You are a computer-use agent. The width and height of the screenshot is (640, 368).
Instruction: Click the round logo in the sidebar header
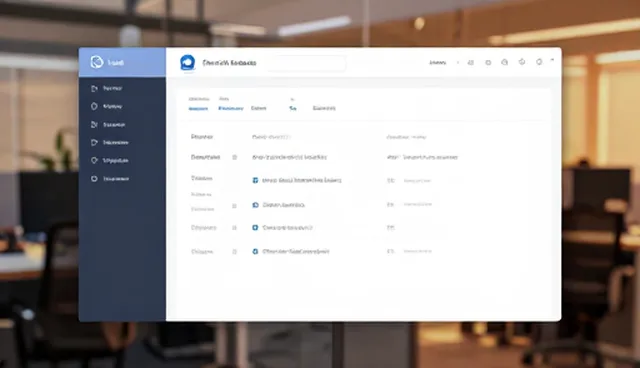(x=97, y=62)
